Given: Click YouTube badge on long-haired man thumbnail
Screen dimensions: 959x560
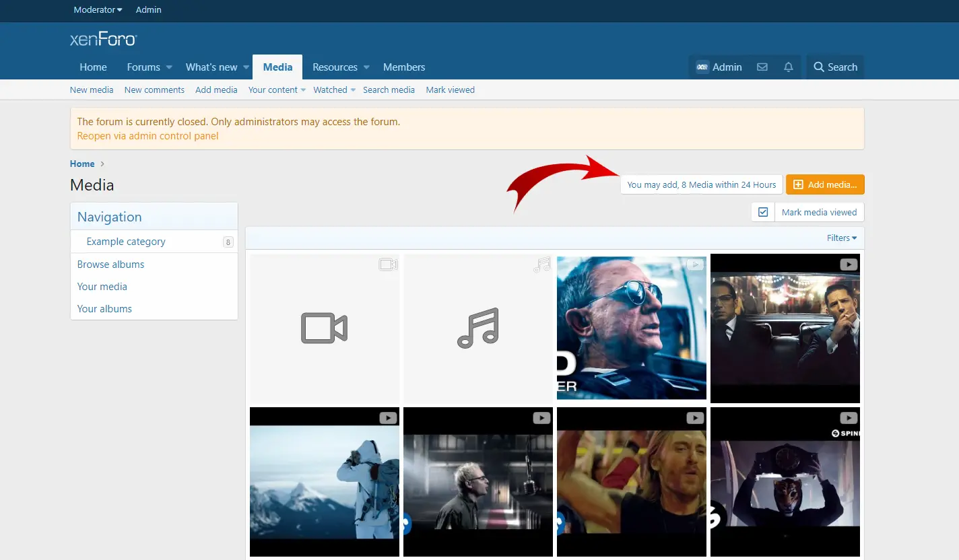Looking at the screenshot, I should [695, 418].
